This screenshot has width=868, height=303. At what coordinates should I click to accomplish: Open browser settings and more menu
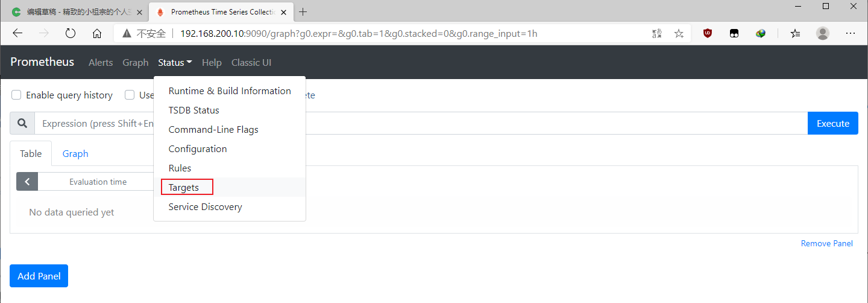tap(851, 34)
